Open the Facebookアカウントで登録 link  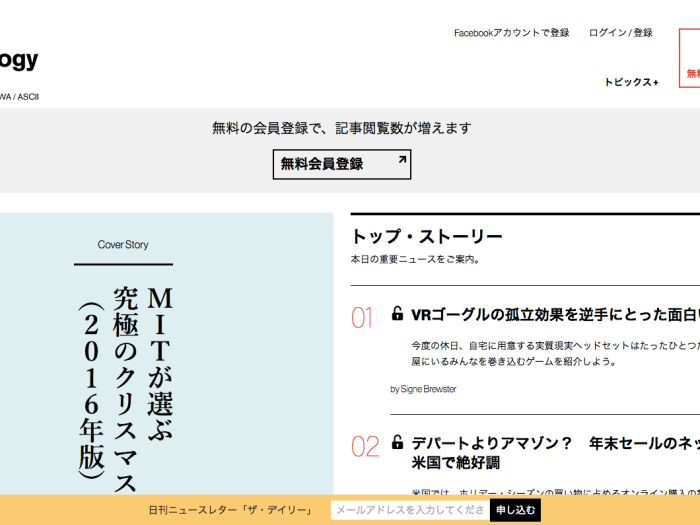click(511, 33)
